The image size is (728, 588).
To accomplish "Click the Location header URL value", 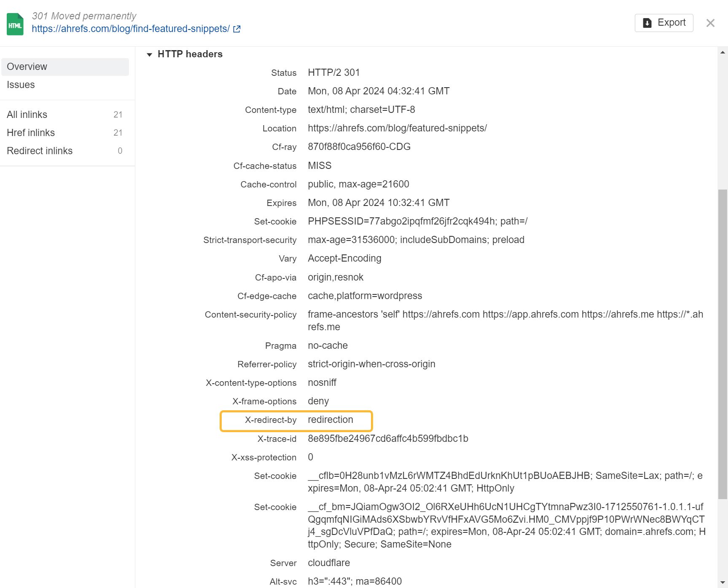I will coord(397,128).
